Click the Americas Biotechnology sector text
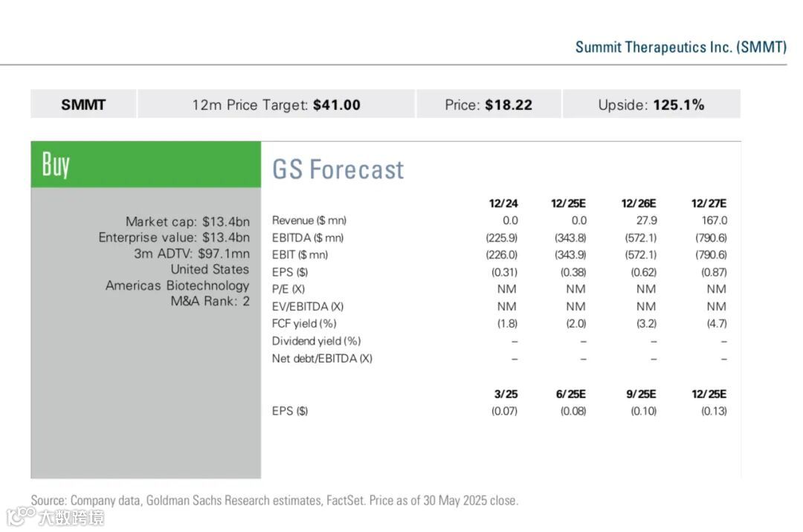803x532 pixels. (x=178, y=285)
